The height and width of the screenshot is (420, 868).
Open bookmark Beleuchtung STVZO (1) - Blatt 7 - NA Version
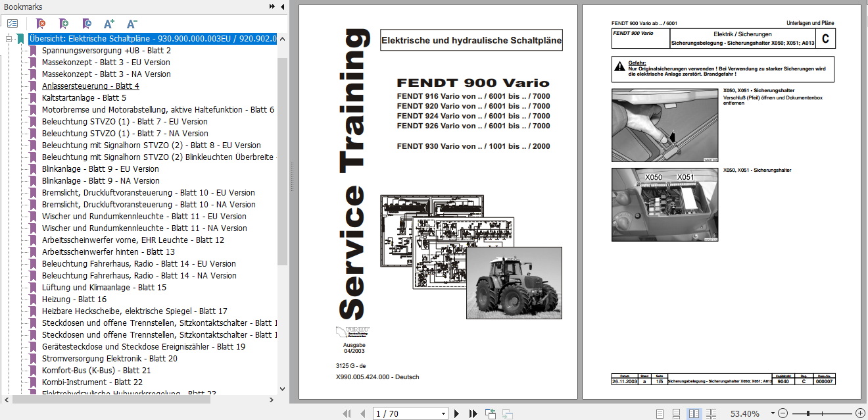[125, 133]
